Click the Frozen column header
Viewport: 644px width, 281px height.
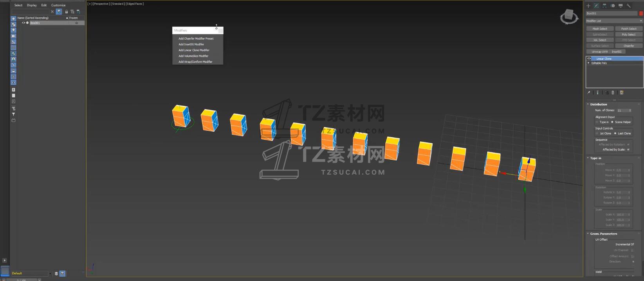[x=73, y=18]
